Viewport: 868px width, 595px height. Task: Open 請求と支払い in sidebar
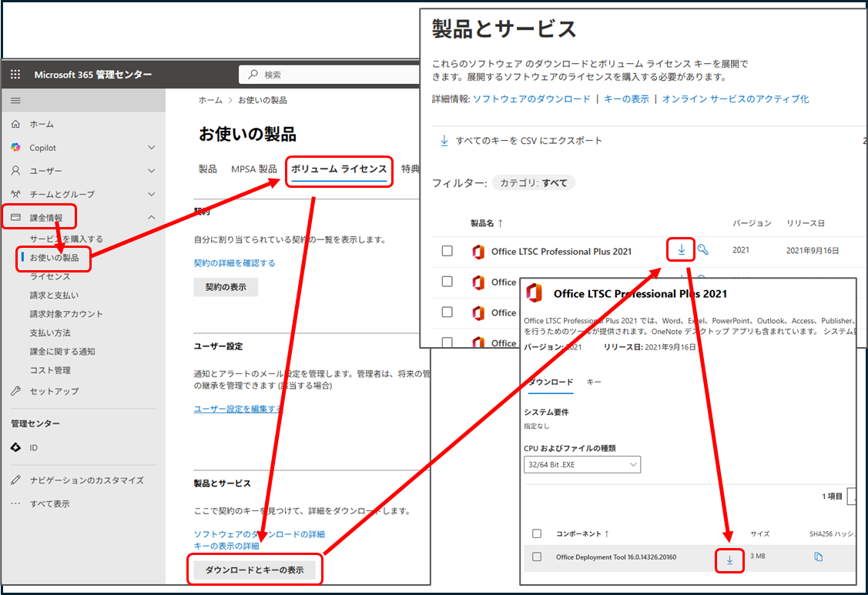[x=54, y=295]
